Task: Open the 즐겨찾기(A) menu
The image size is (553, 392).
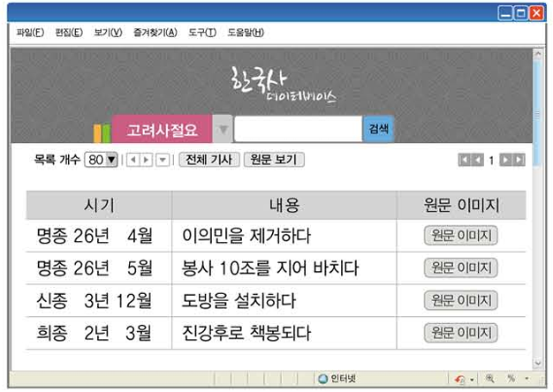Action: 155,33
